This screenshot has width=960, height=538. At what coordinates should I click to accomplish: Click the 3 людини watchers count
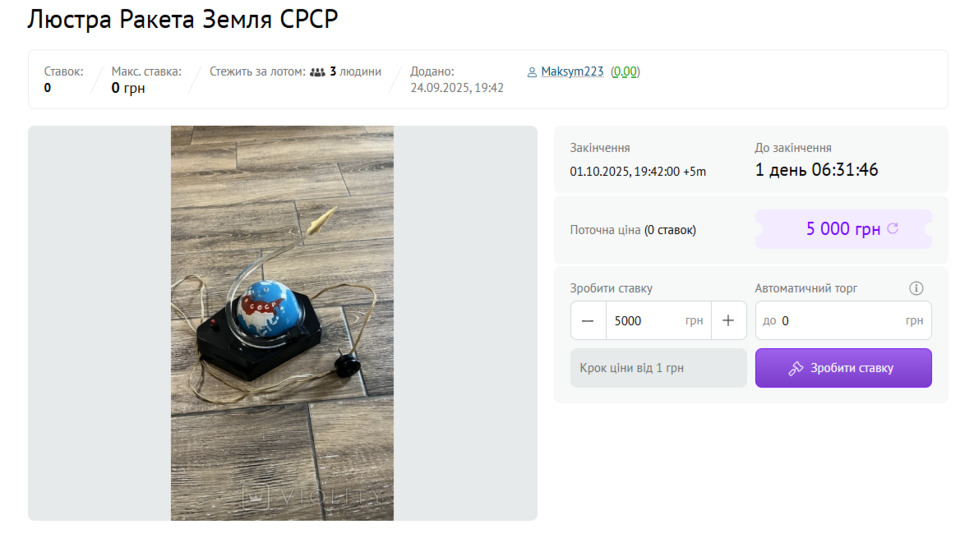(355, 72)
